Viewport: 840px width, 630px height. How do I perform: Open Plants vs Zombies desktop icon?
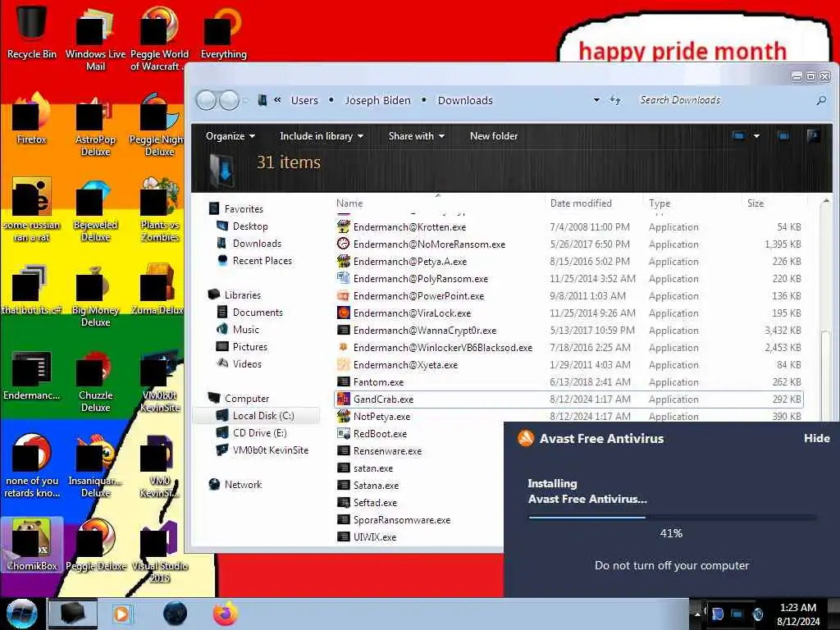coord(160,210)
